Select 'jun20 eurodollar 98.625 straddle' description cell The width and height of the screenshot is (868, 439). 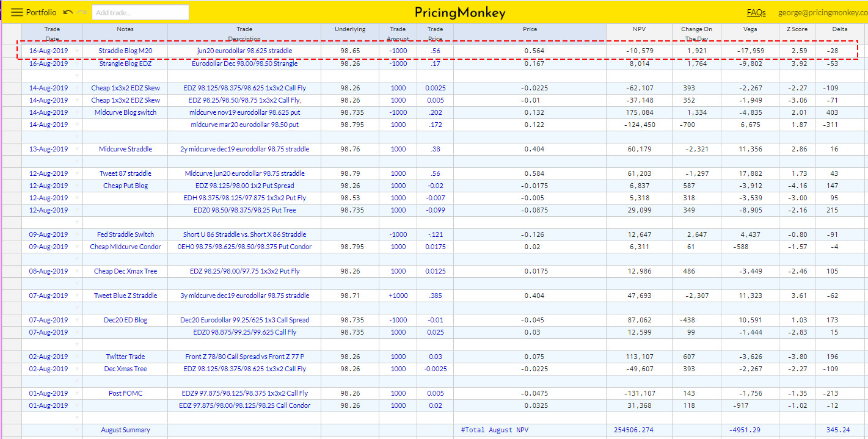click(244, 51)
